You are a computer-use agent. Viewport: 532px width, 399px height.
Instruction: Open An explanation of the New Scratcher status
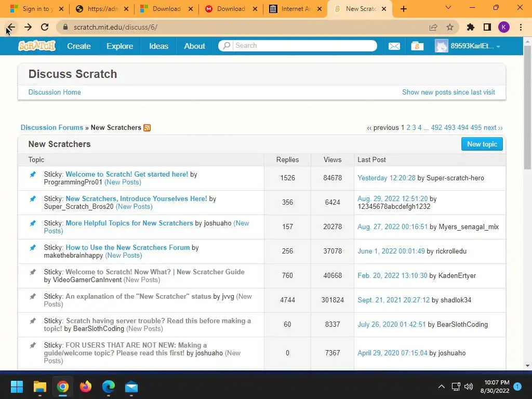138,297
